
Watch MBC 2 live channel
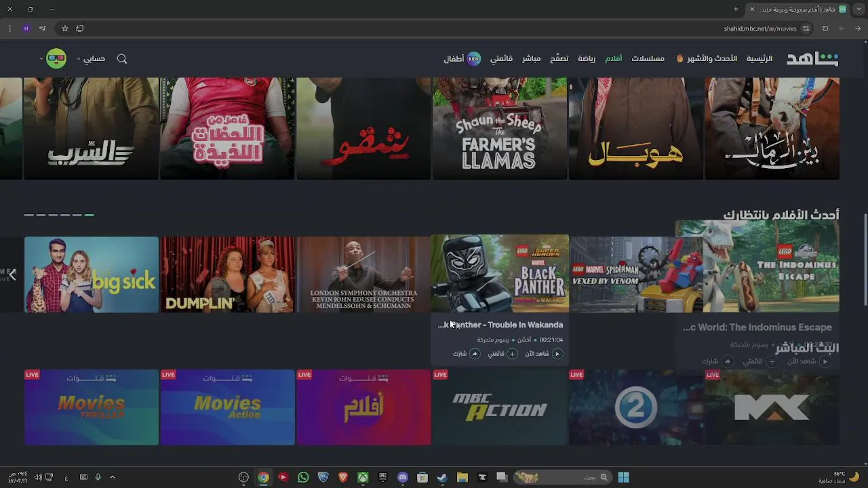636,407
